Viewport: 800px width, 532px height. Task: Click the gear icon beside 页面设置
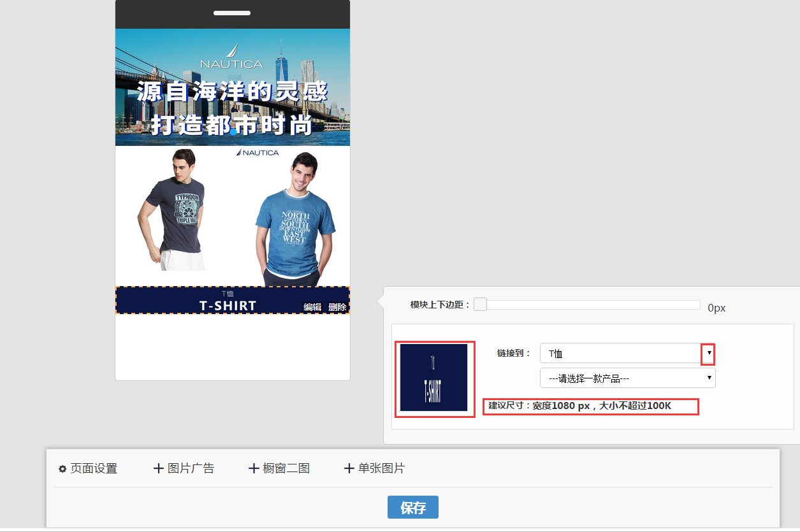click(x=62, y=469)
